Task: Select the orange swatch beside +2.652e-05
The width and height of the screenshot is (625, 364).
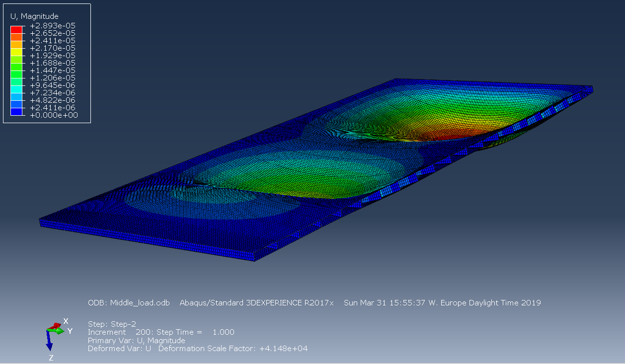Action: click(x=16, y=37)
